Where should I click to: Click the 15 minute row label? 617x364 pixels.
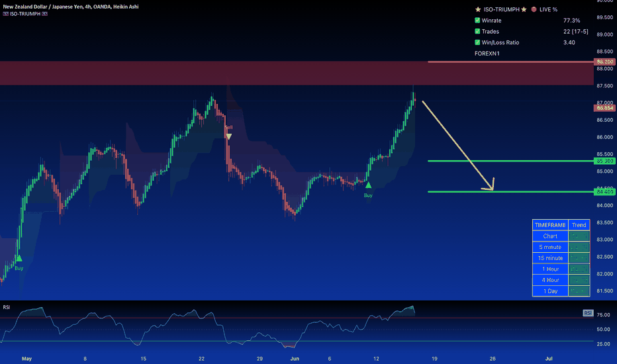[x=550, y=258]
